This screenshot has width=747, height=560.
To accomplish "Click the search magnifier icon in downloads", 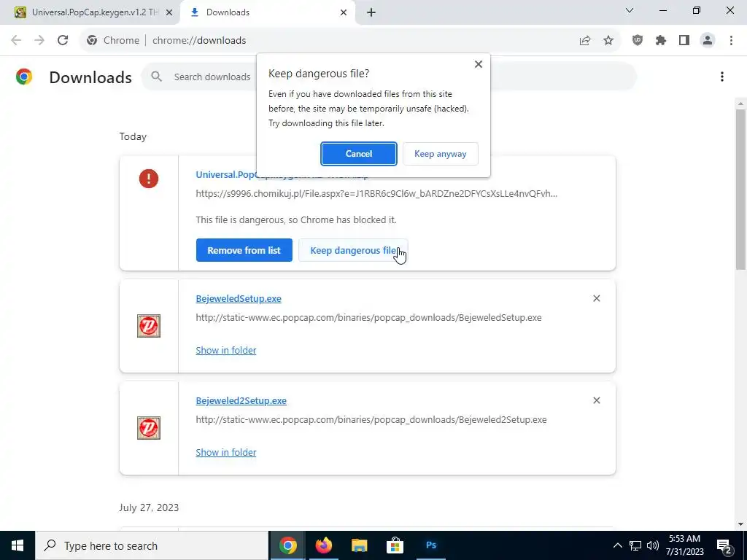I will click(156, 76).
